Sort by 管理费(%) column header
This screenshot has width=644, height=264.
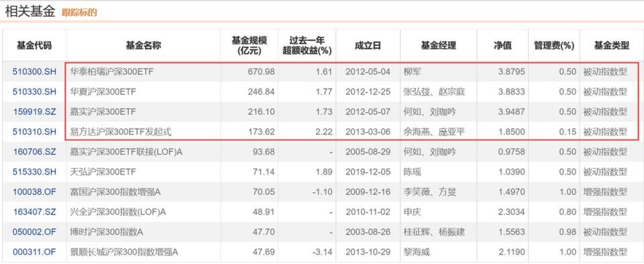click(553, 46)
